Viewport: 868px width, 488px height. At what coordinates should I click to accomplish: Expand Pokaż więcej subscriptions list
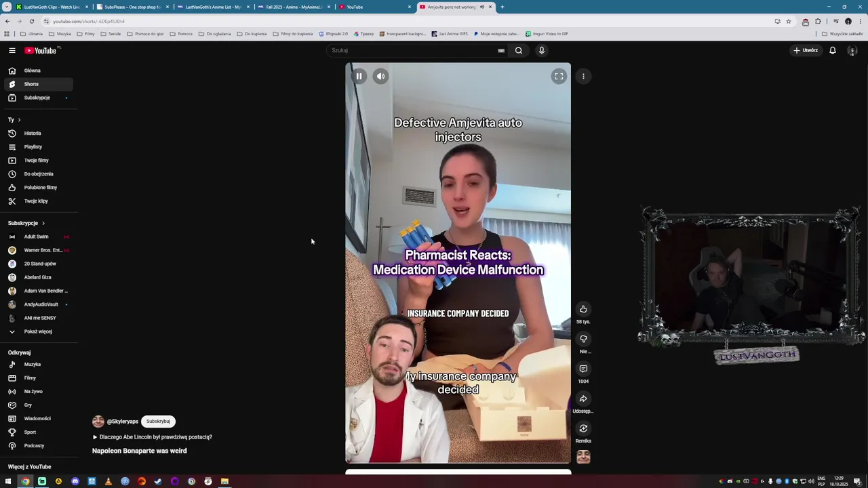(38, 331)
